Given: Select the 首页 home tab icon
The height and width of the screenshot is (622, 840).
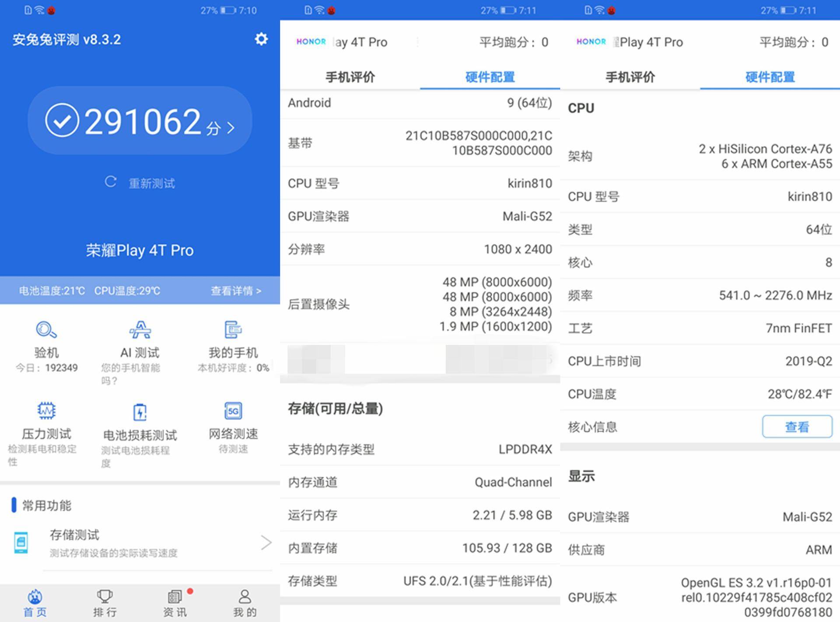Looking at the screenshot, I should (x=35, y=596).
